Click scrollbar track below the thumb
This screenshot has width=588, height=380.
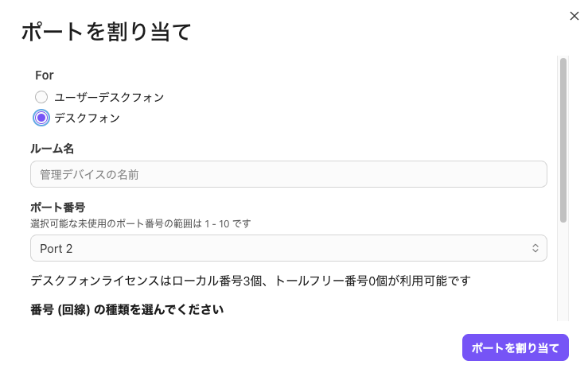click(563, 270)
